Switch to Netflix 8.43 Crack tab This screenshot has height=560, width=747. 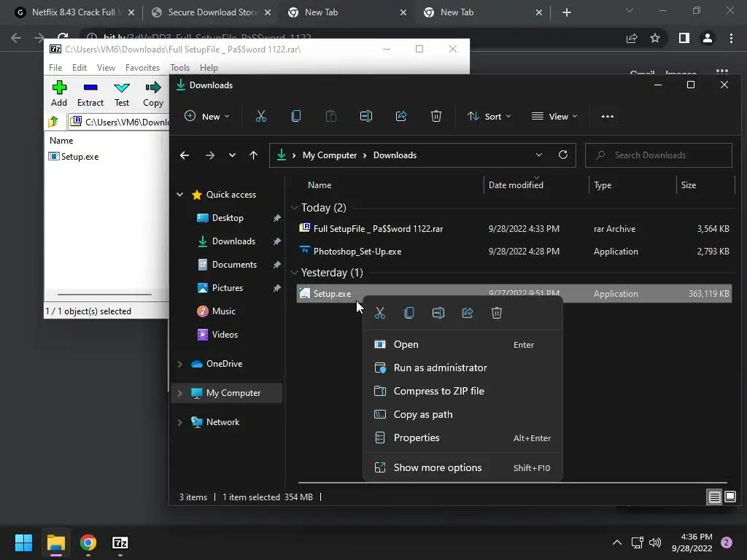click(x=74, y=12)
